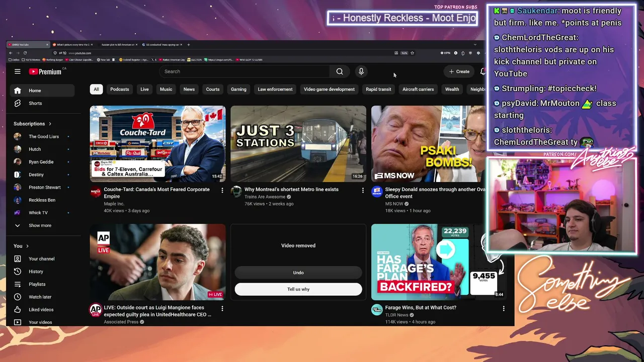Open Your videos in sidebar
This screenshot has width=644, height=362.
click(42, 322)
